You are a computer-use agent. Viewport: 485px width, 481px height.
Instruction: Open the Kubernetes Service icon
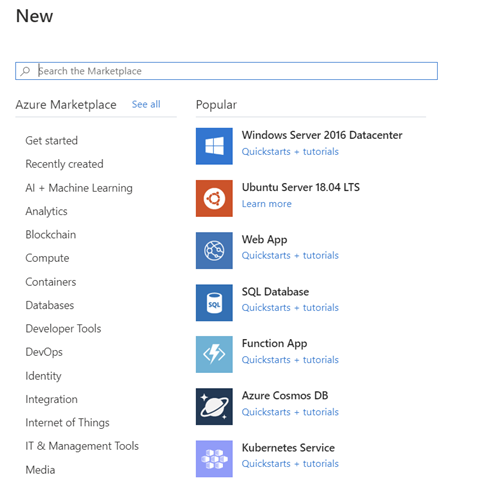[x=214, y=459]
